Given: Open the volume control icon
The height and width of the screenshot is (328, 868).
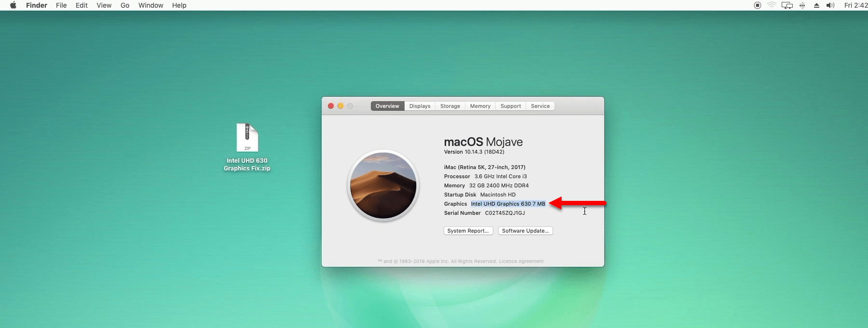Looking at the screenshot, I should [830, 5].
